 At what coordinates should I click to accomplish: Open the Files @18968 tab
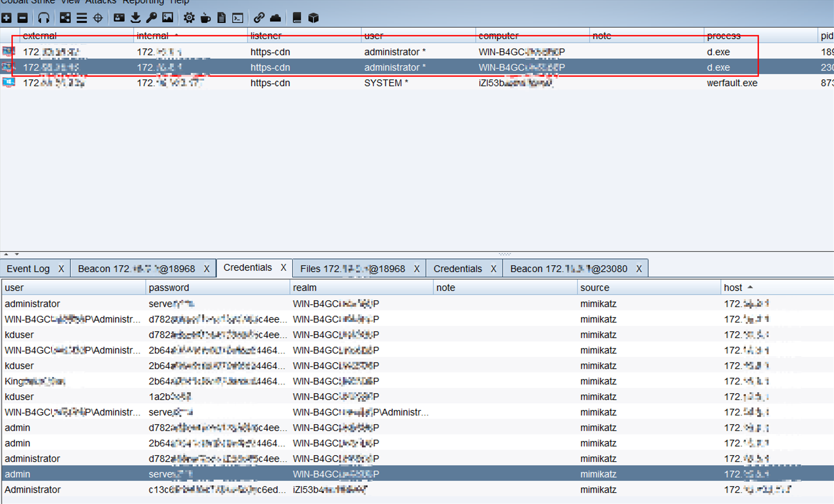[352, 269]
